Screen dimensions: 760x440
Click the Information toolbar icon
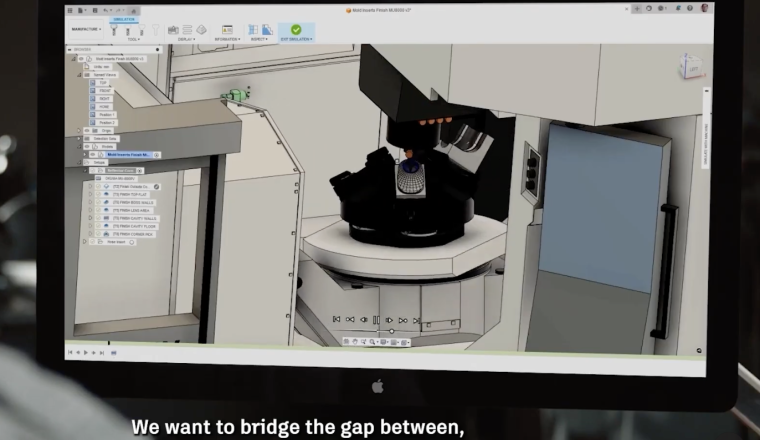coord(227,30)
